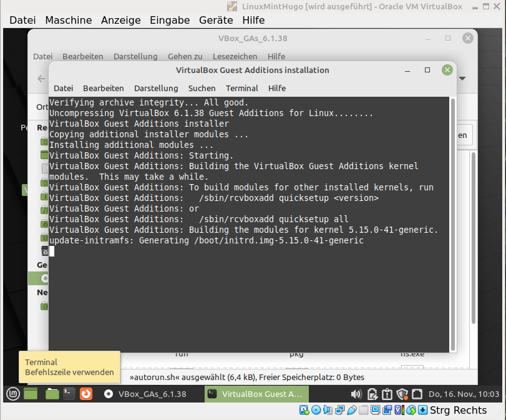Open VirtualBox Hilfe menu
The image size is (506, 420).
(x=254, y=20)
